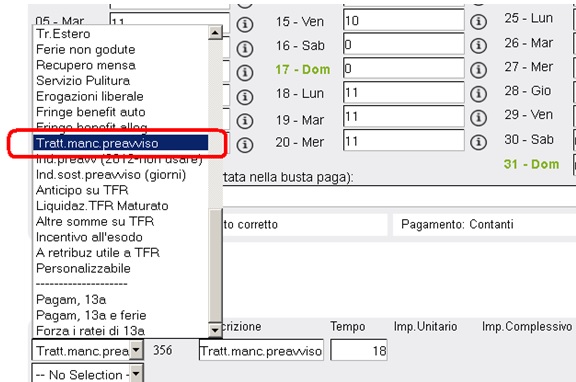Select Altre somme su TFR
Image resolution: width=576 pixels, height=382 pixels.
point(121,221)
